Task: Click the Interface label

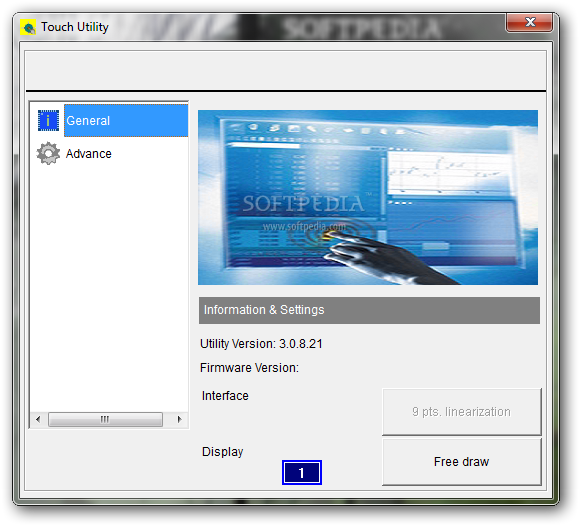Action: 225,396
